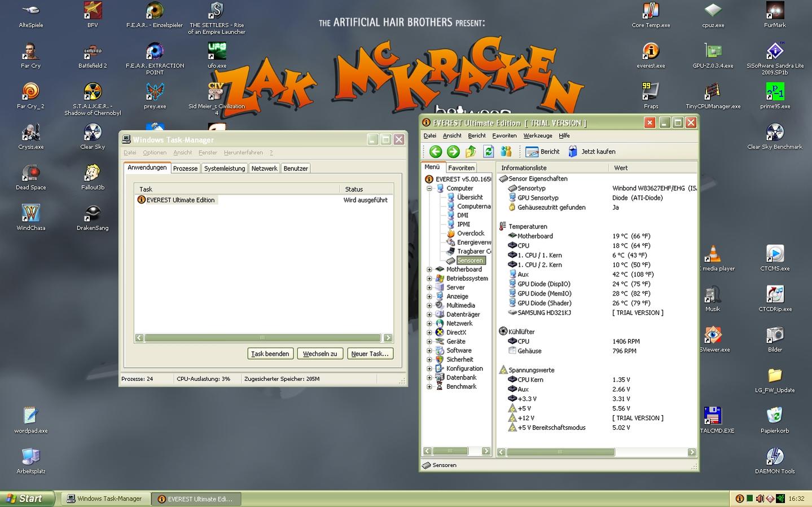Select the Papierkorb recycle bin icon
The height and width of the screenshot is (507, 812).
[x=775, y=421]
